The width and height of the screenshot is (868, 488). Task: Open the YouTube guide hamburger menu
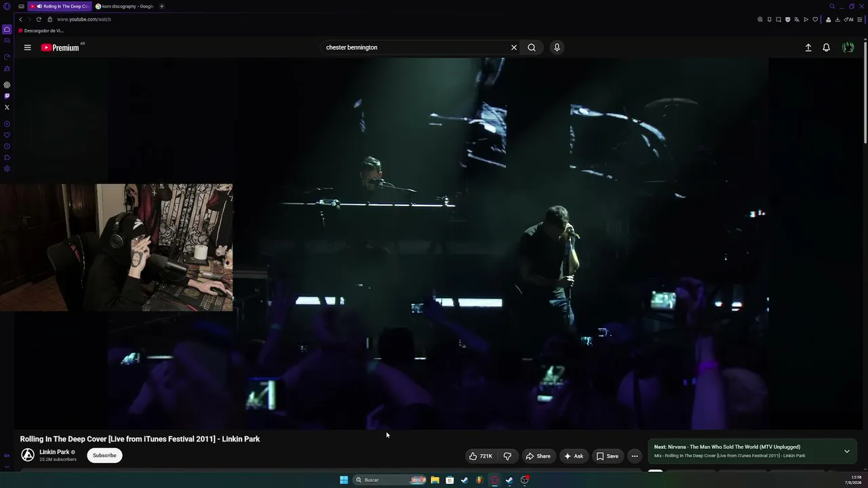click(x=27, y=47)
